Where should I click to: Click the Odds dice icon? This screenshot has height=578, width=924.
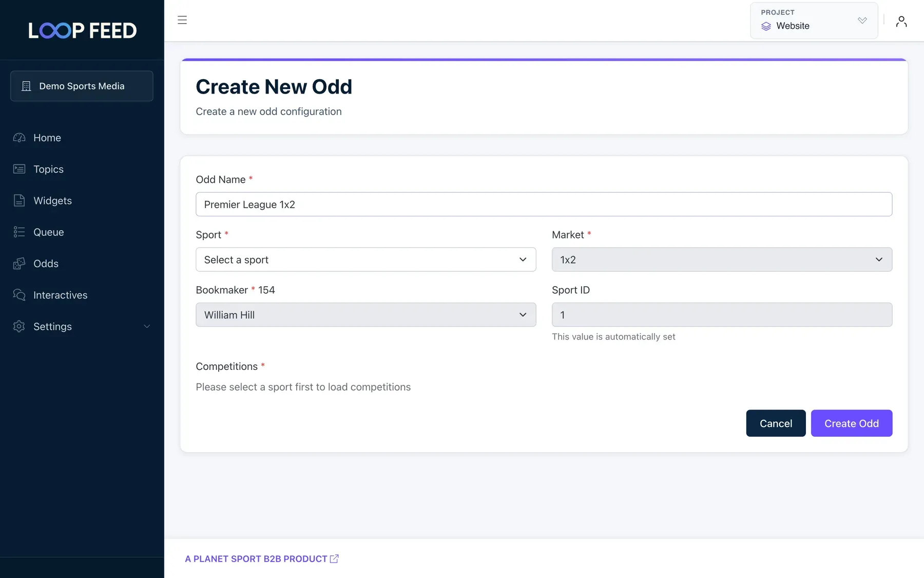[x=19, y=264]
